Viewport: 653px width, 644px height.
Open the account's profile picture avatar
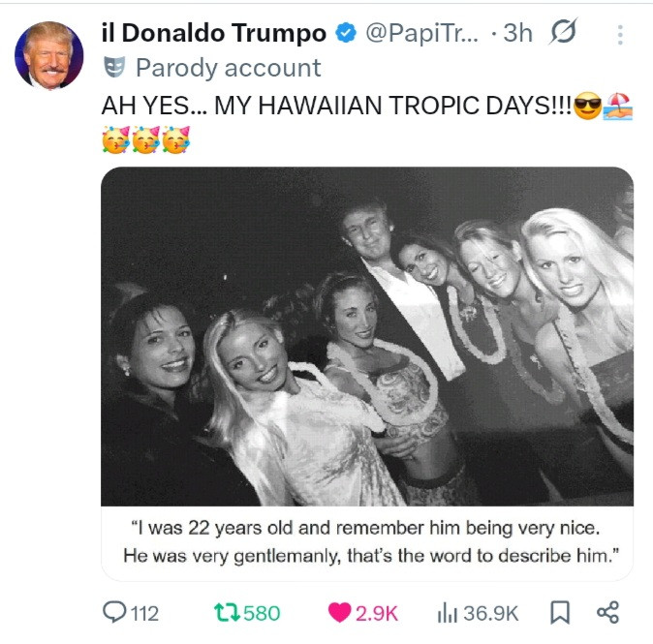49,55
